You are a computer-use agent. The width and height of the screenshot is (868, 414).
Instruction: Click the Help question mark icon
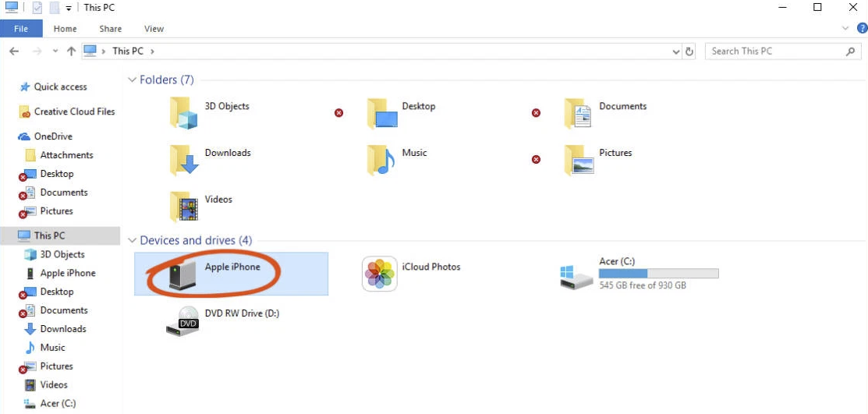point(862,29)
